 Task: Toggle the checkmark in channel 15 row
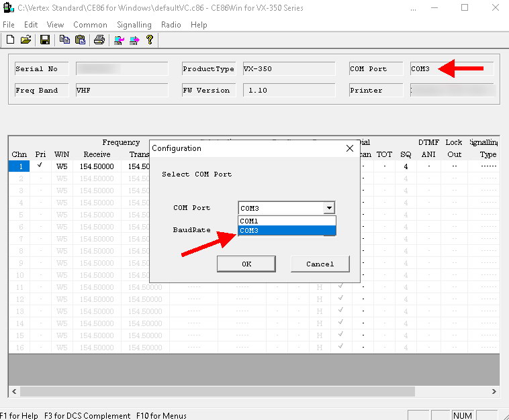(340, 334)
